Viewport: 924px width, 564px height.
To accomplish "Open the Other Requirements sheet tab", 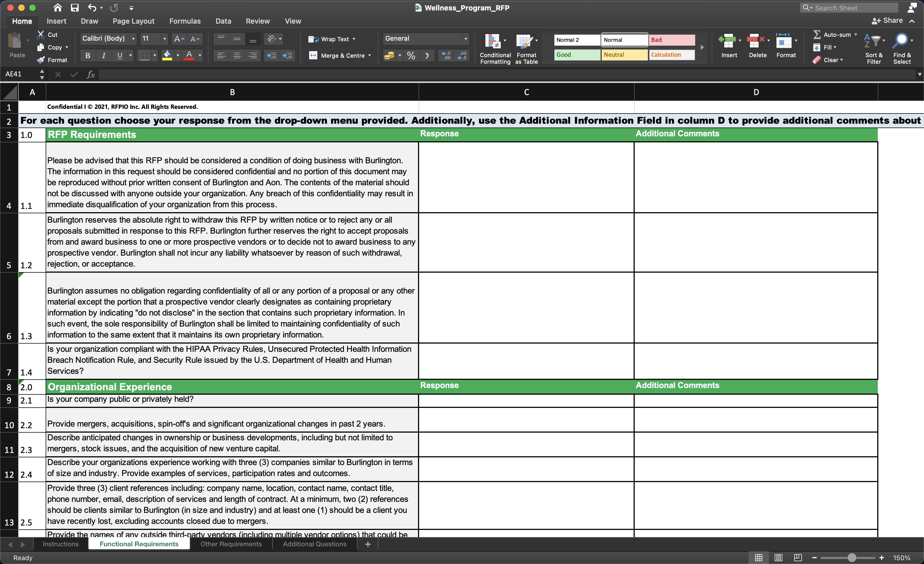I will click(231, 544).
